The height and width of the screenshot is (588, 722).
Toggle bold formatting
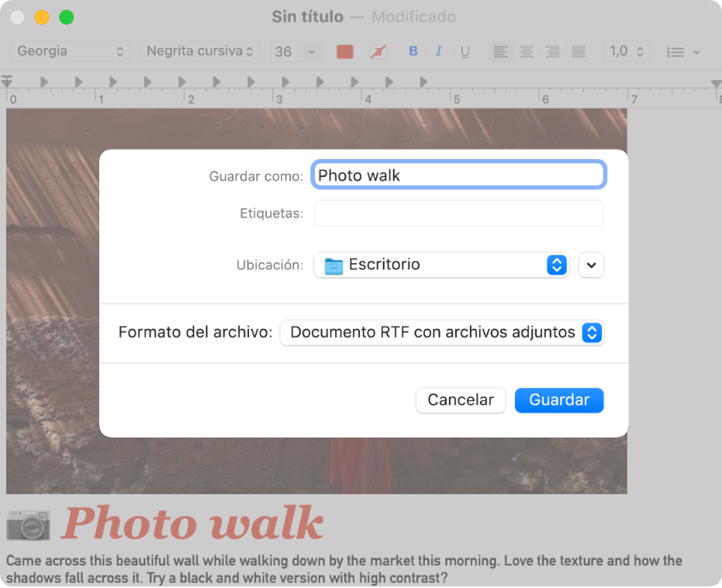coord(413,51)
